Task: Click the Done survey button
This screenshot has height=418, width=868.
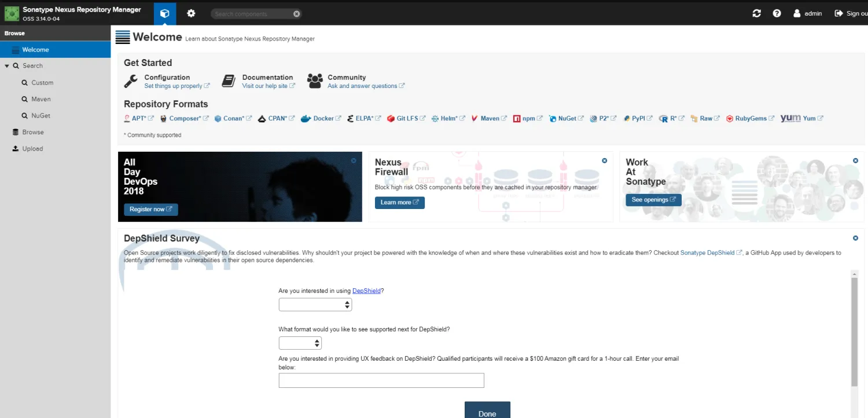Action: coord(487,410)
